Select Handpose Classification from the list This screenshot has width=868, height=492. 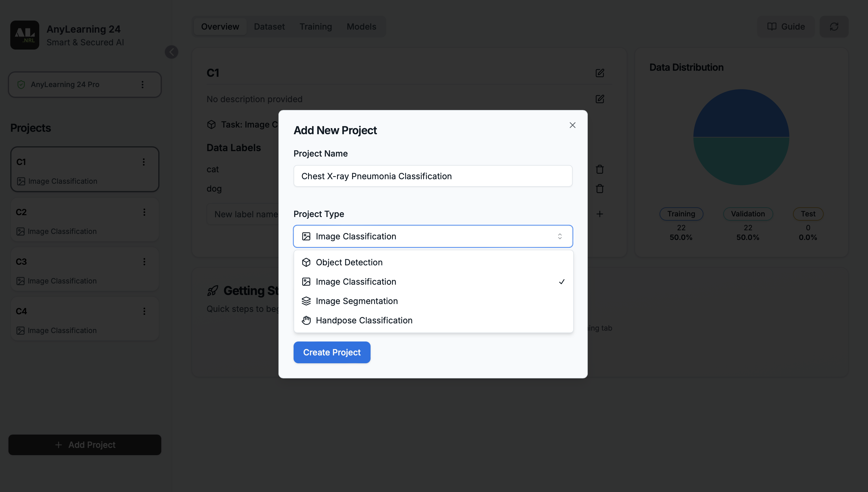[x=364, y=320]
